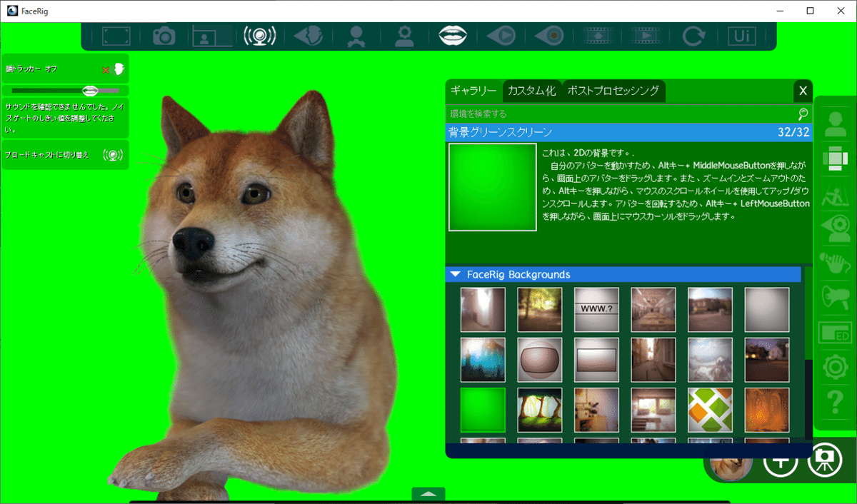
Task: Activate the broadcast webcam icon
Action: (x=259, y=35)
